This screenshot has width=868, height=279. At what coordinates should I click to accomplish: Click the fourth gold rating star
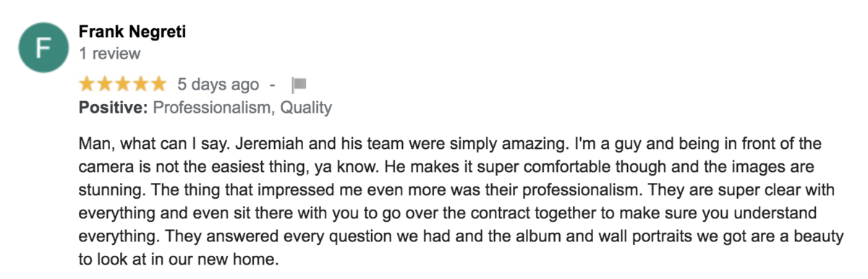click(x=141, y=85)
